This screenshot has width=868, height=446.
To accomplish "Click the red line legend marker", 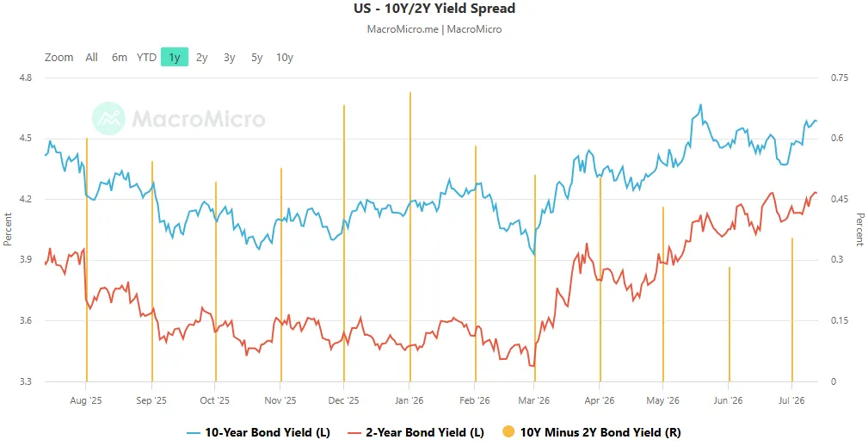I will click(354, 433).
